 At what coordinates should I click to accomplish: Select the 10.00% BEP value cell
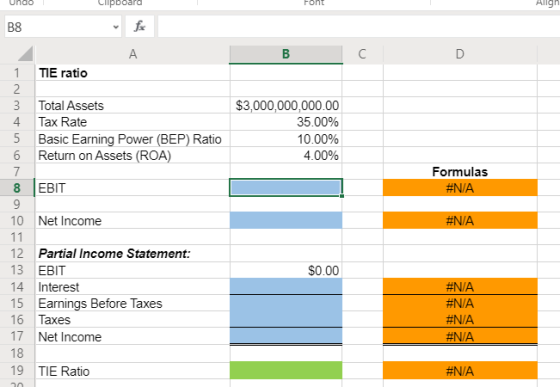(286, 139)
